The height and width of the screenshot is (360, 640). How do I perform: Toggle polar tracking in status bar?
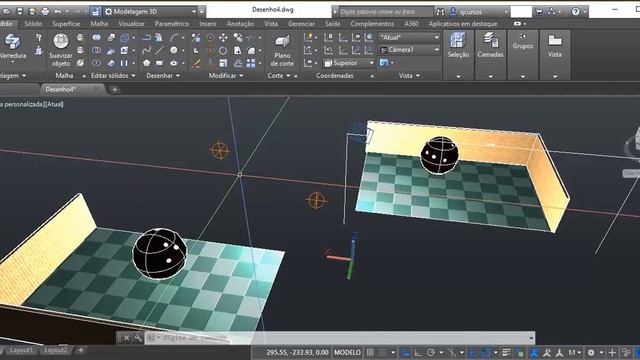[x=431, y=352]
